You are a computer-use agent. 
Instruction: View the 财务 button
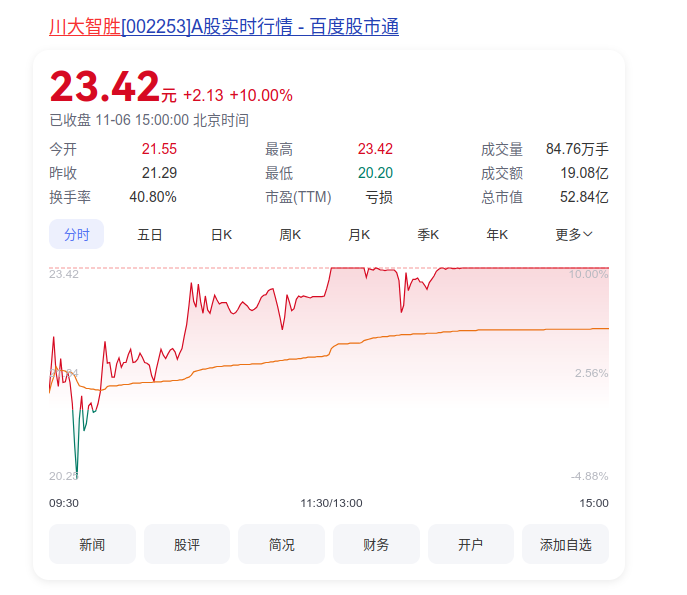376,544
